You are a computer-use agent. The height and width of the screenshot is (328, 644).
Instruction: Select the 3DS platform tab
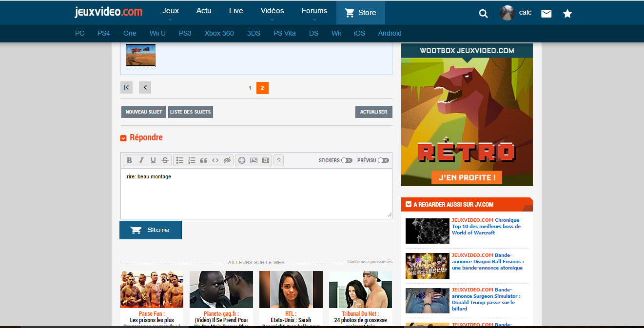click(x=254, y=33)
